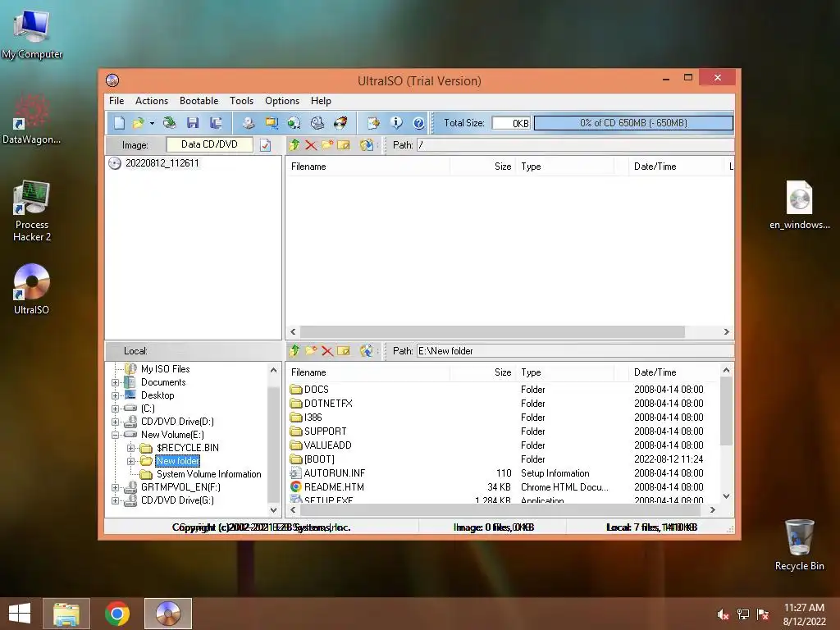Click the Save floppy disk icon
This screenshot has width=840, height=630.
(193, 123)
